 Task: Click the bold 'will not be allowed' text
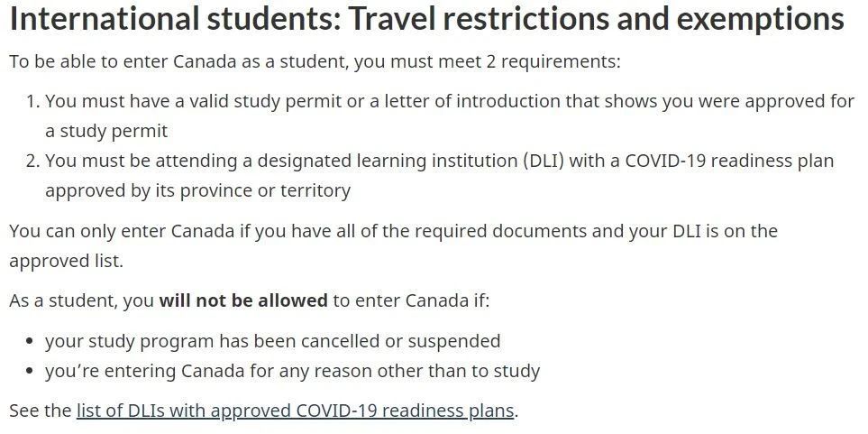(243, 300)
